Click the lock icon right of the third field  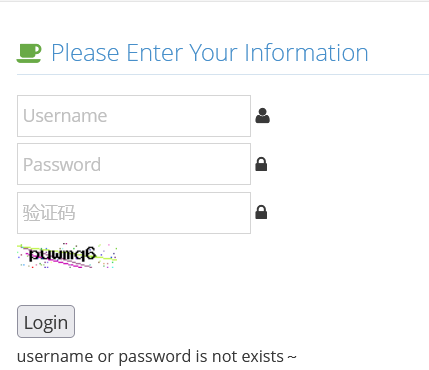[x=261, y=212]
